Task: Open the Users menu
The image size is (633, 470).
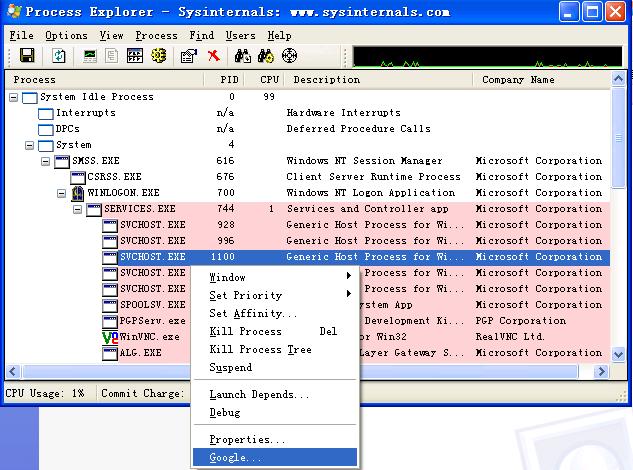Action: 240,36
